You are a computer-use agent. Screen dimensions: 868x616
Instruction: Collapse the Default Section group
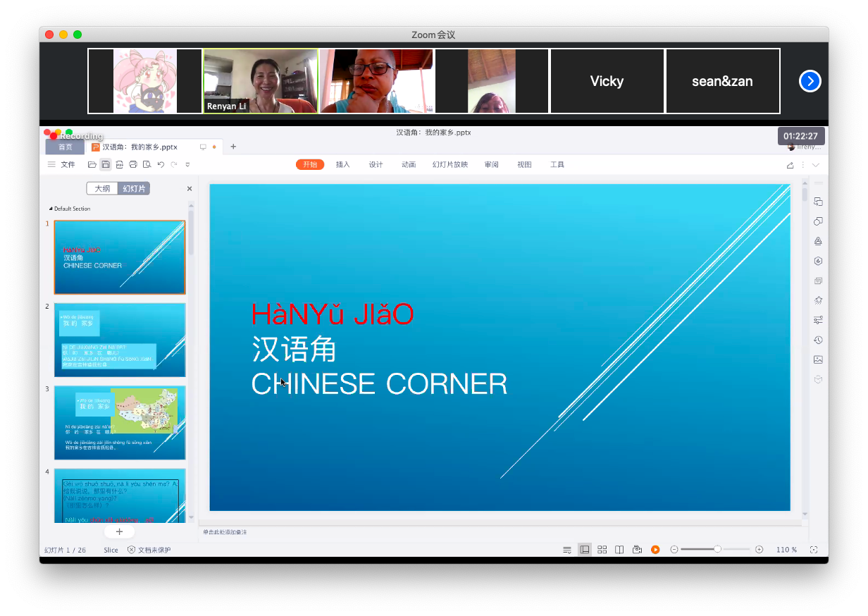[x=50, y=209]
